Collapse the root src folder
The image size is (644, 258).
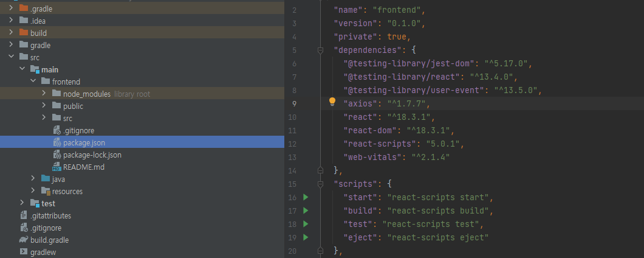pyautogui.click(x=11, y=57)
